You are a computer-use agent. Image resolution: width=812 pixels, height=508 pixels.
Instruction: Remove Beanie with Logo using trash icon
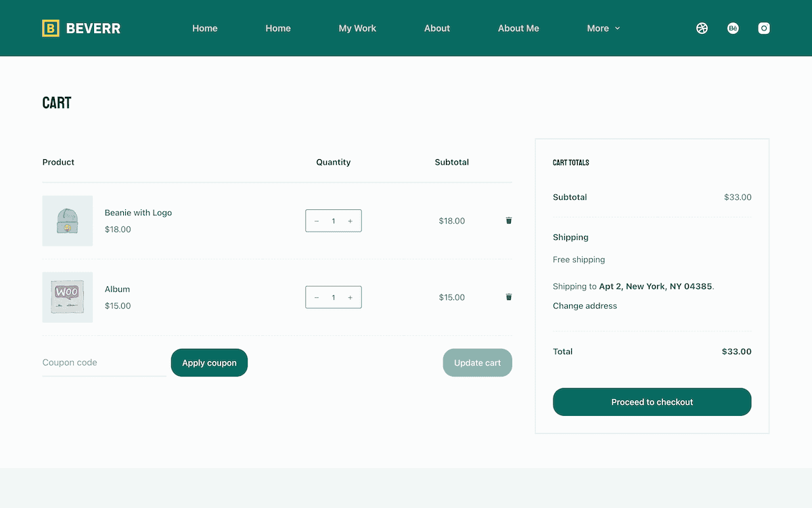click(x=509, y=220)
